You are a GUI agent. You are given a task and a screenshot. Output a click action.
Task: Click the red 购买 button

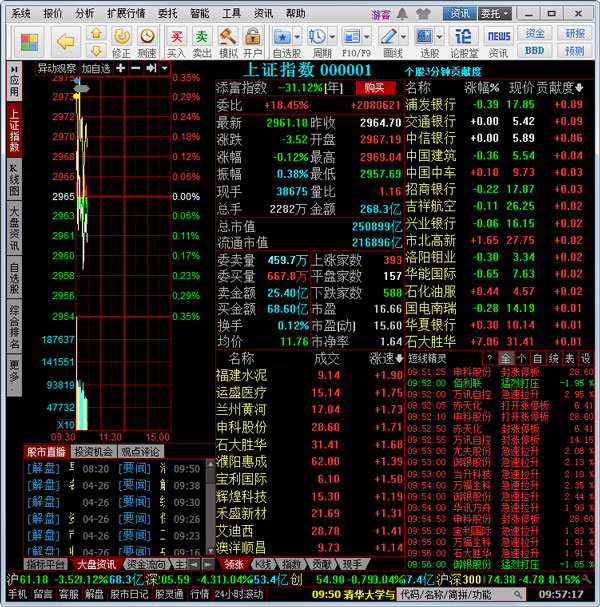click(375, 88)
